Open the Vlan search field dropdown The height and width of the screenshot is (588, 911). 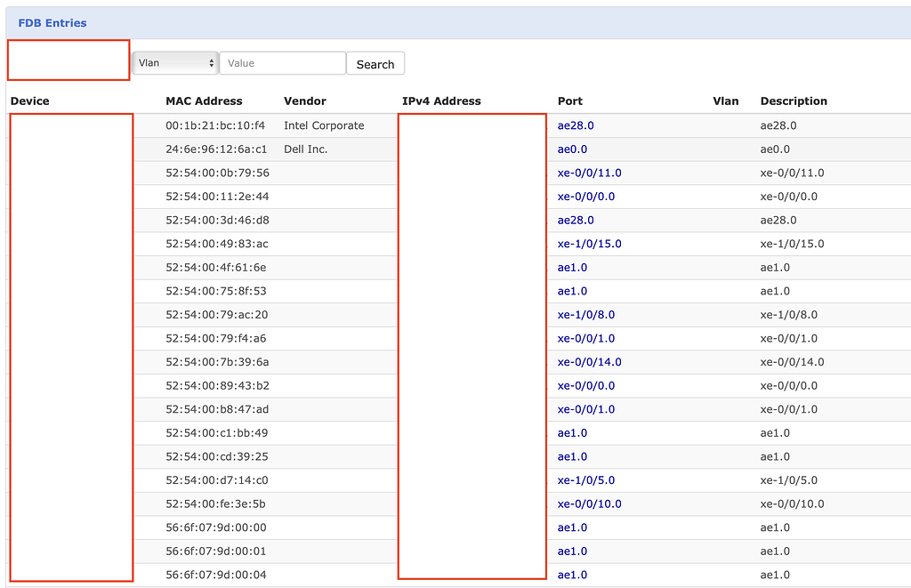pos(174,63)
